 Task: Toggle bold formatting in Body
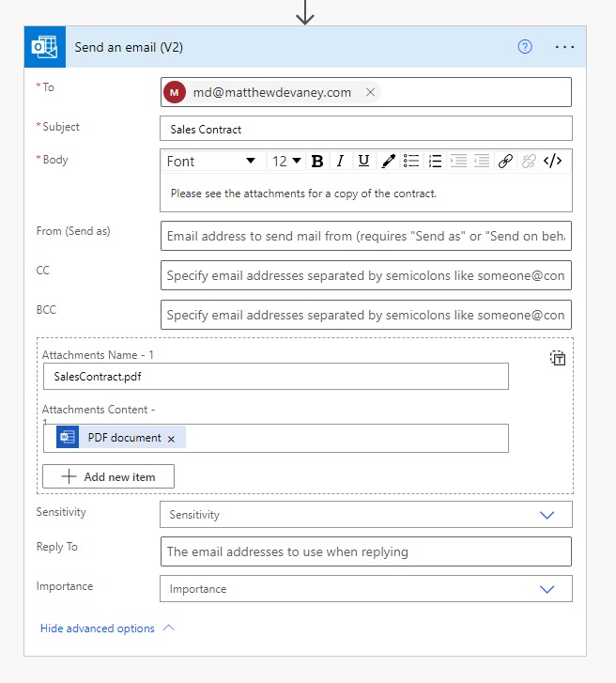click(x=317, y=162)
